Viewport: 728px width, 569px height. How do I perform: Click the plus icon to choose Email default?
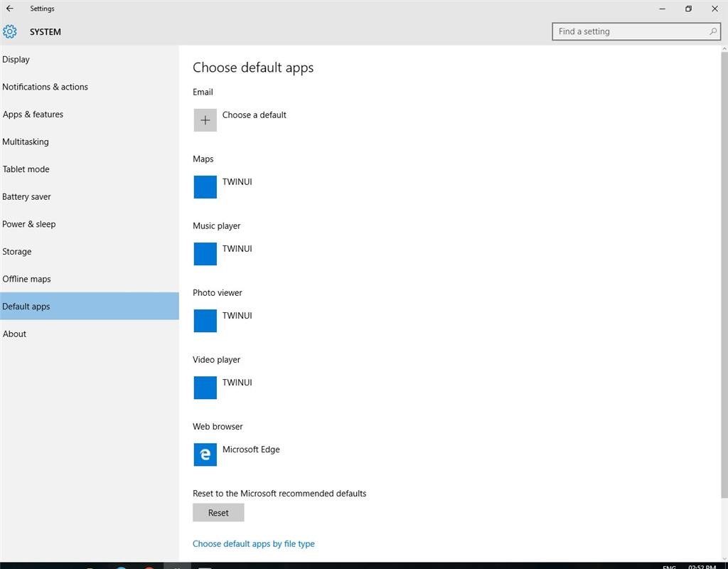tap(205, 120)
